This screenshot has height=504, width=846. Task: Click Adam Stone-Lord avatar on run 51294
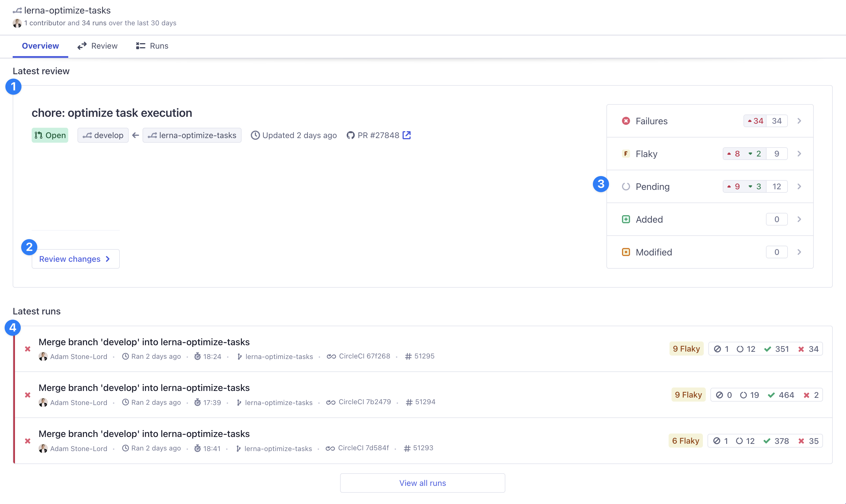(43, 402)
